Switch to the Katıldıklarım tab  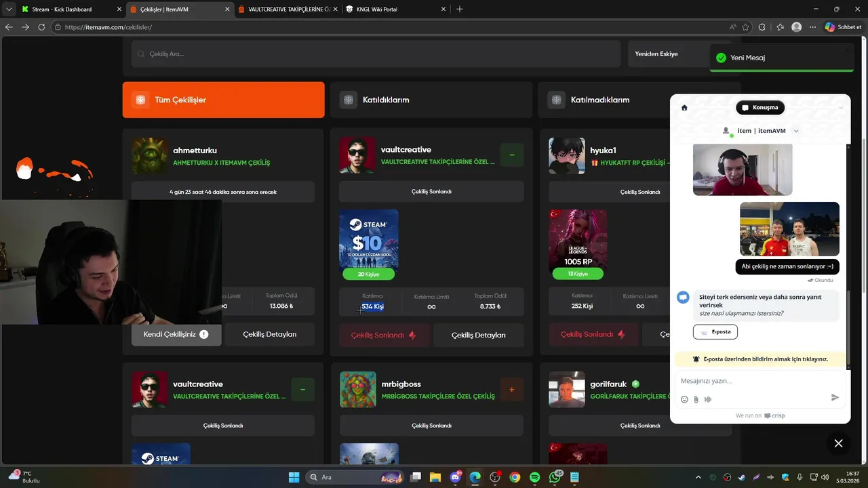click(x=431, y=100)
